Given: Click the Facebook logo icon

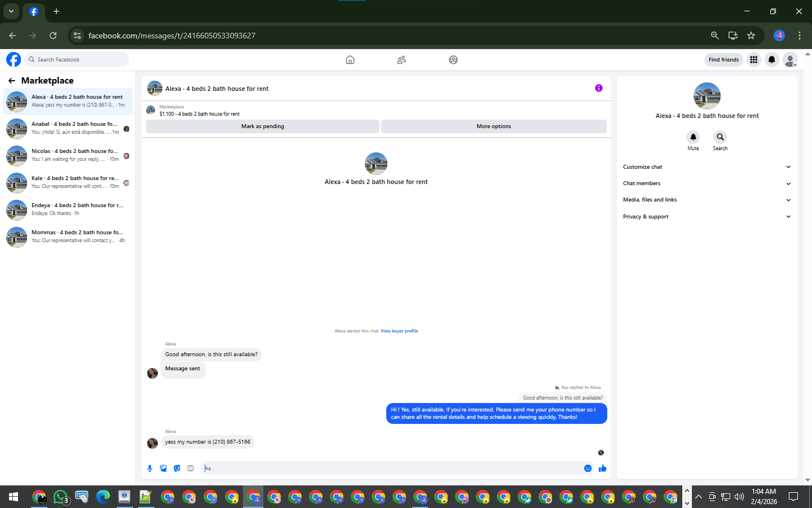Looking at the screenshot, I should [14, 59].
